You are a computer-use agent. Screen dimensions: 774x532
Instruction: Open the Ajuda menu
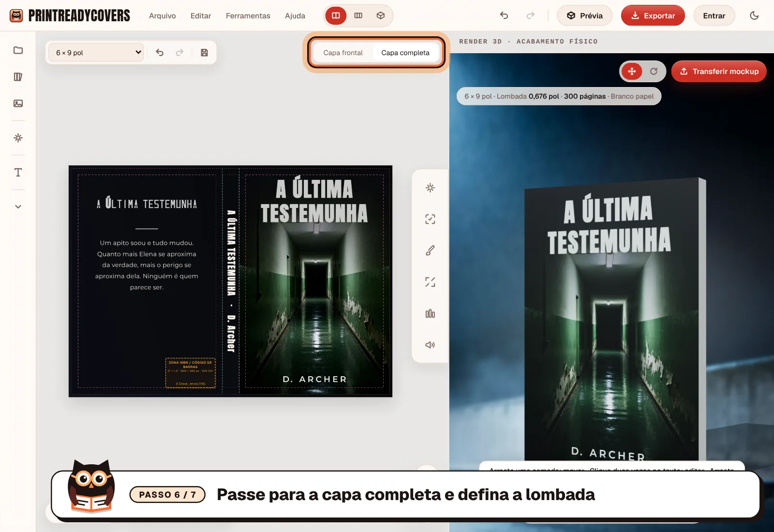[x=295, y=15]
